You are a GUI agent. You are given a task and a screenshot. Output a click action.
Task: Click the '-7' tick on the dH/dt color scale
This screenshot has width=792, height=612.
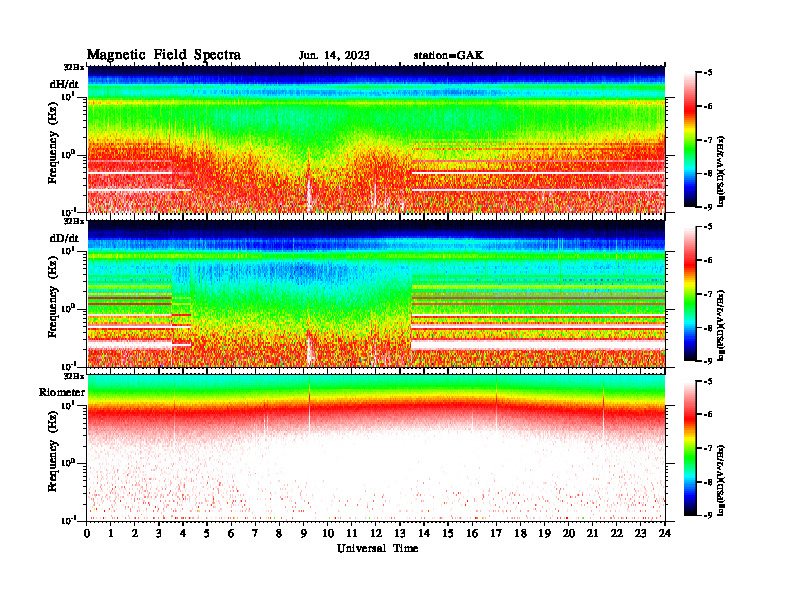[x=708, y=140]
